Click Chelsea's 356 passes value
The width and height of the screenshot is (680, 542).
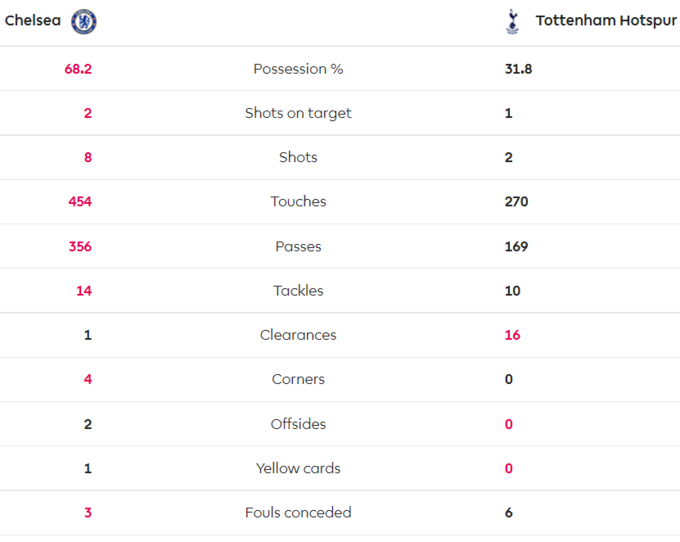pos(80,246)
